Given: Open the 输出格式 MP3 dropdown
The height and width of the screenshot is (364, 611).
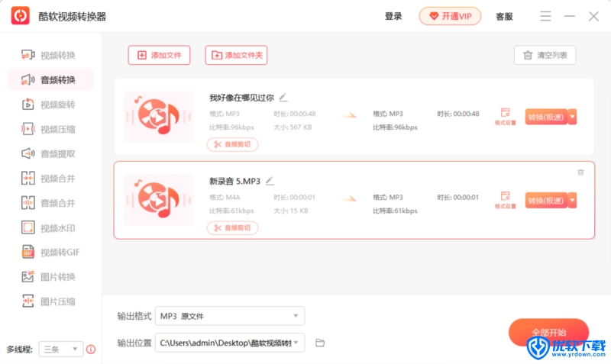Looking at the screenshot, I should (x=230, y=316).
